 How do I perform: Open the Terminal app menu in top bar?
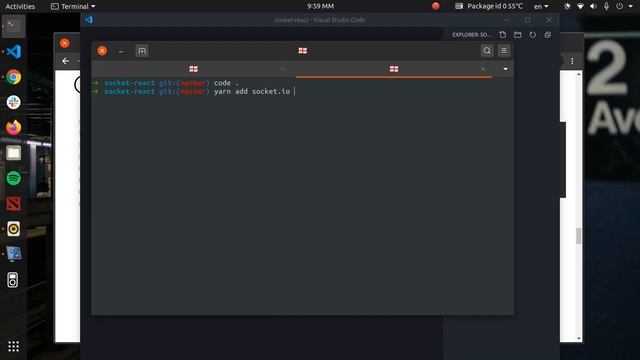click(x=73, y=6)
